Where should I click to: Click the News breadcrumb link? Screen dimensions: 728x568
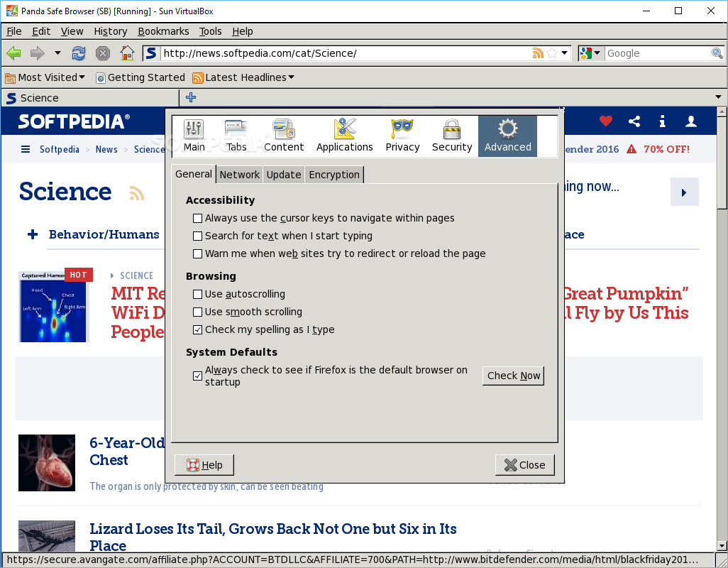[106, 150]
